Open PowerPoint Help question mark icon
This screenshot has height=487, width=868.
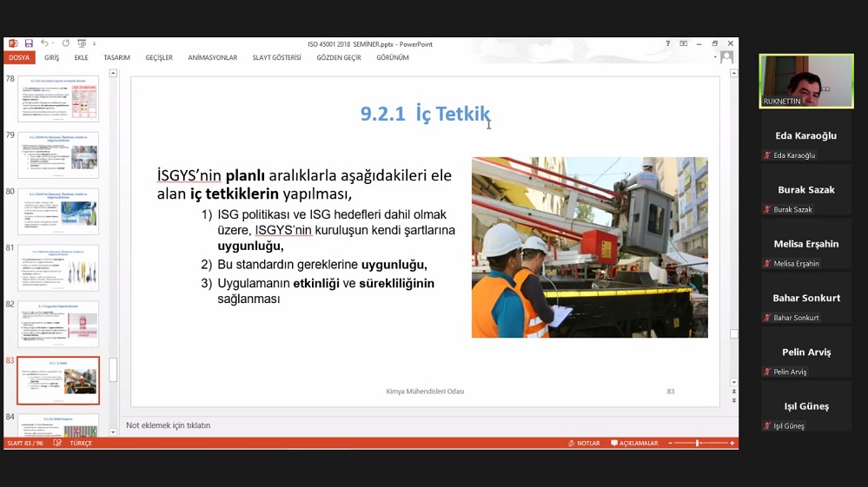667,43
